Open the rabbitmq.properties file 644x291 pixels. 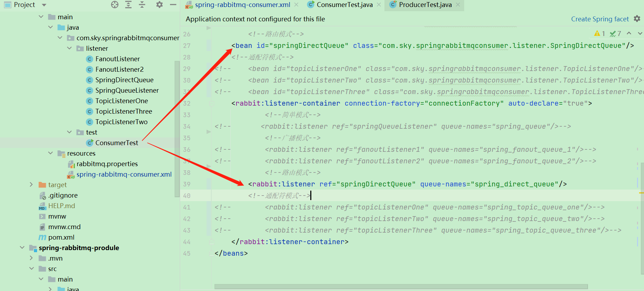107,164
